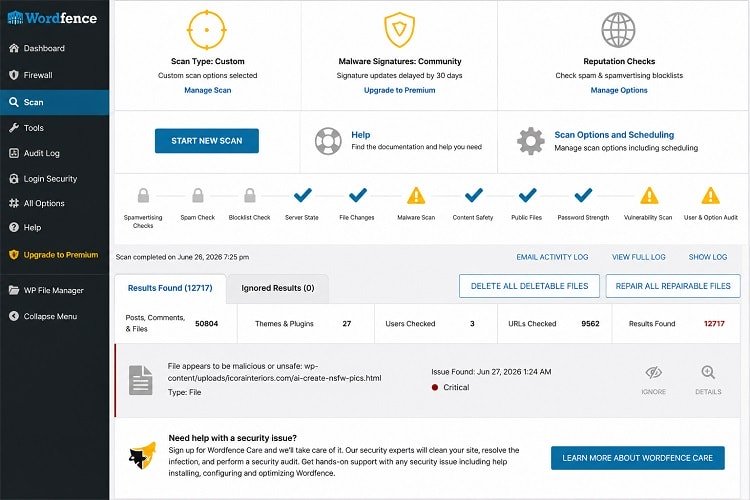Select the Results Found (12717) tab
Viewport: 750px width, 500px height.
tap(170, 288)
